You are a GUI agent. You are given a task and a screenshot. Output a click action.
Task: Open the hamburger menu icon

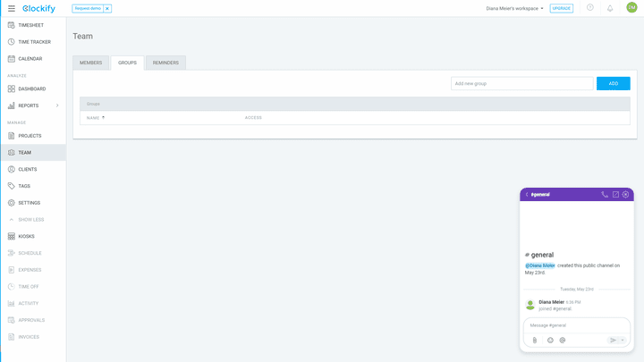(x=12, y=8)
